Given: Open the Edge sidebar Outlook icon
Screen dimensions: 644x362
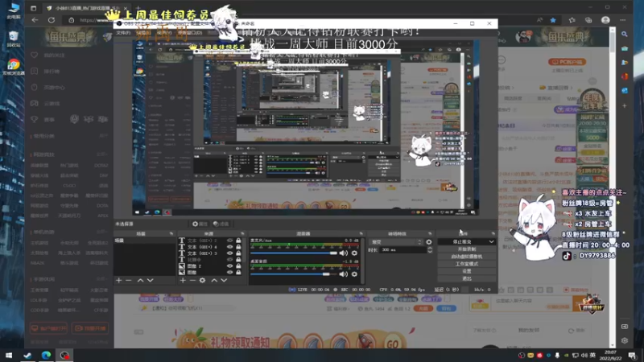Looking at the screenshot, I should pyautogui.click(x=625, y=90).
